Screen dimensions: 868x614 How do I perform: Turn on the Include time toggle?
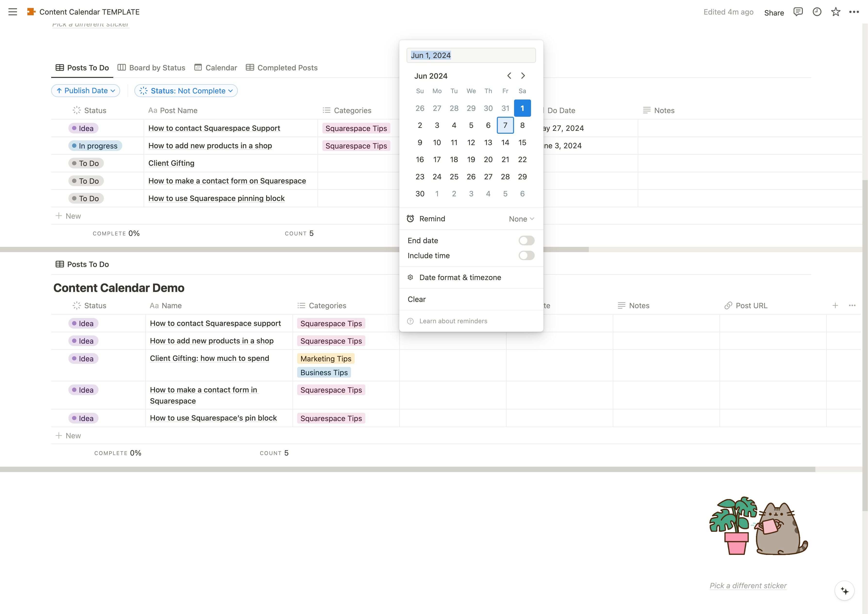[526, 256]
